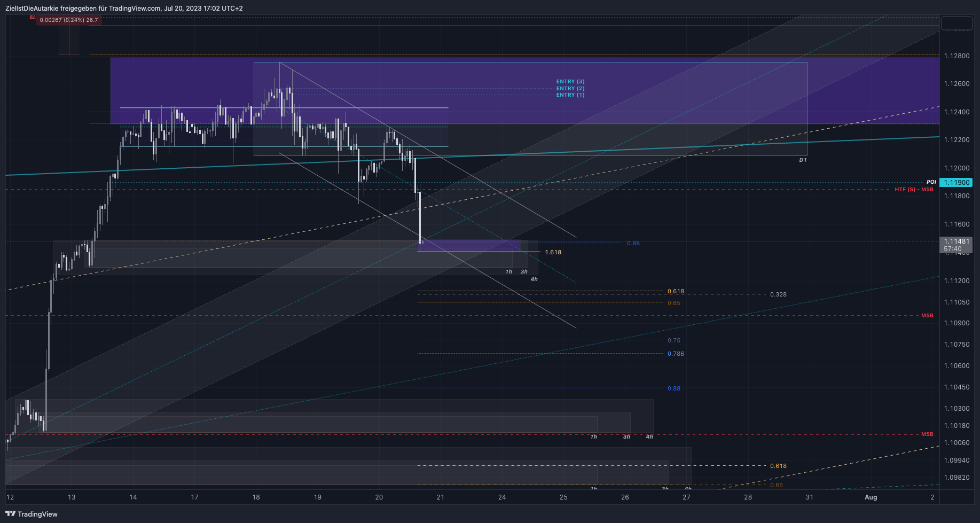Screen dimensions: 980x523
Task: Click price axis value 1.10060
Action: coord(957,443)
